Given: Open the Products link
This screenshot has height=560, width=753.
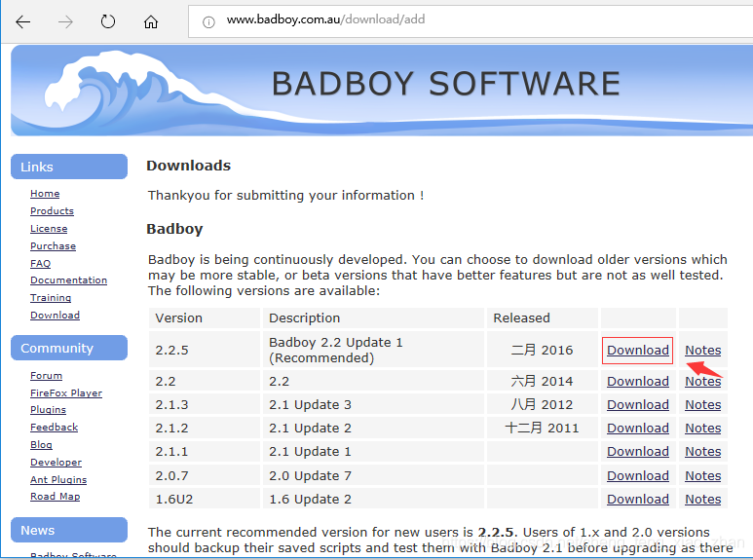Looking at the screenshot, I should (x=52, y=210).
